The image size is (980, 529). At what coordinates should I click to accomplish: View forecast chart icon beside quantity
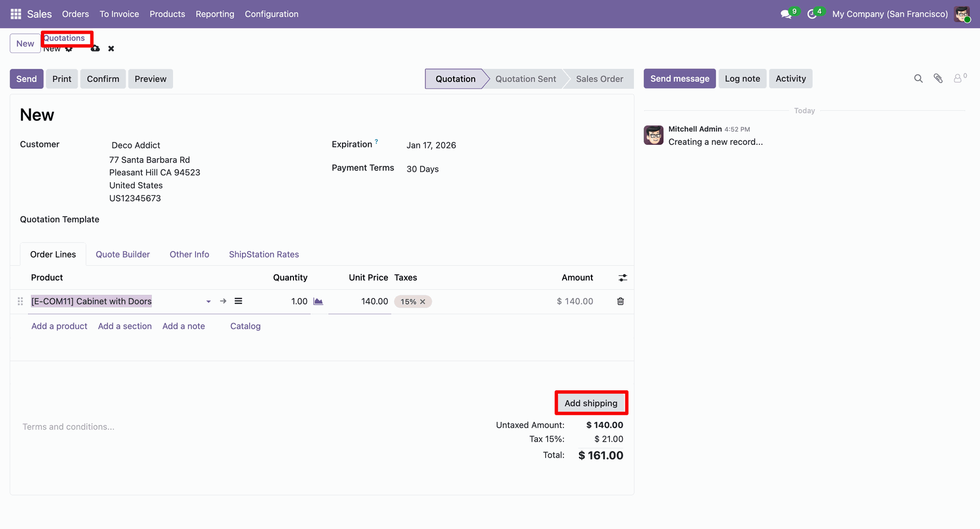pos(318,301)
